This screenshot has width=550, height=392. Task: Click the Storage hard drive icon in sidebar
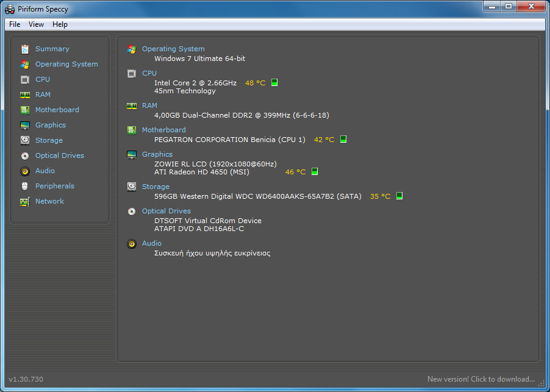[x=25, y=140]
